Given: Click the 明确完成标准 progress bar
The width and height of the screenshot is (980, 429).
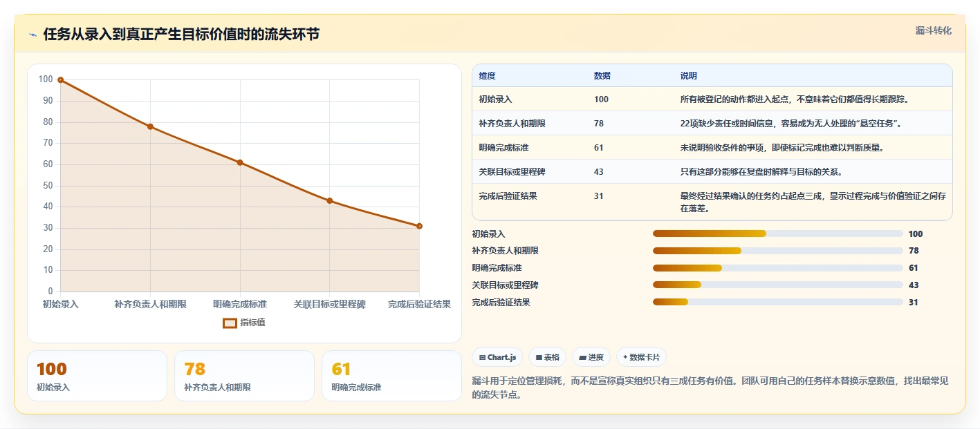Looking at the screenshot, I should [x=778, y=268].
